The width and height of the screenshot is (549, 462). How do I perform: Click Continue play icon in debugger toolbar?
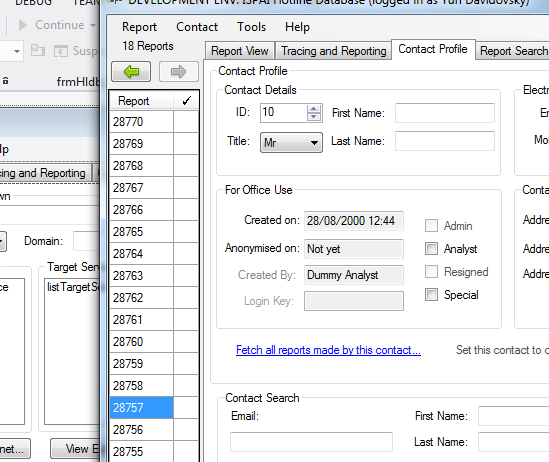click(23, 25)
